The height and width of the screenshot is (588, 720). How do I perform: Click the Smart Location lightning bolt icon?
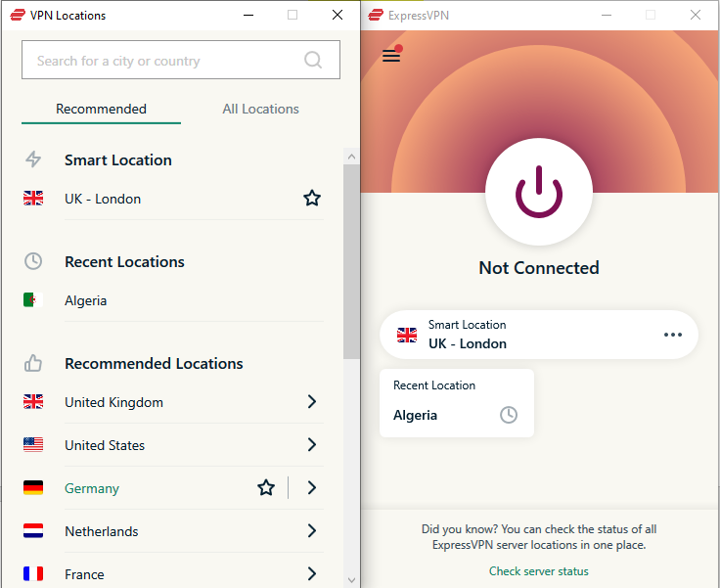click(x=33, y=159)
